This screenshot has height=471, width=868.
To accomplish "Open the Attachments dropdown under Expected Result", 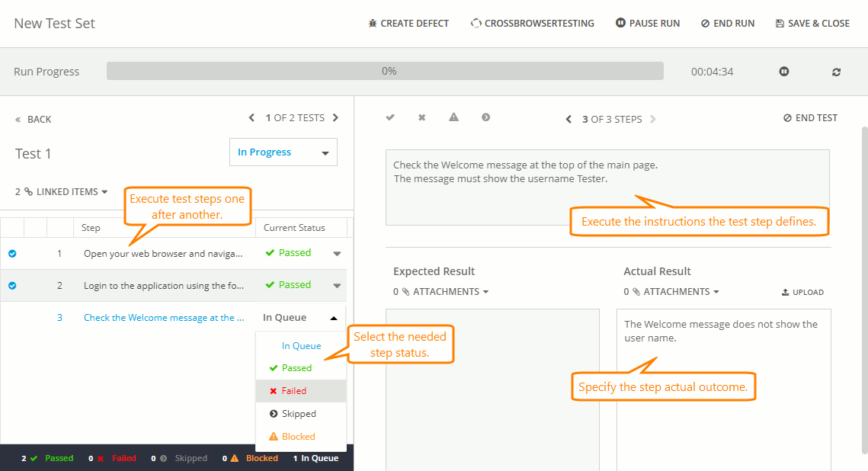I will tap(440, 291).
